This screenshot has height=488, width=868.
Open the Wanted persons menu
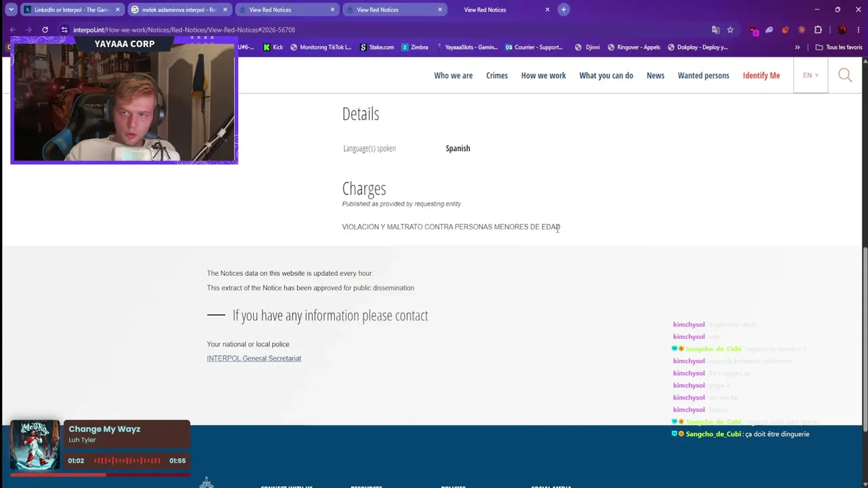[703, 75]
